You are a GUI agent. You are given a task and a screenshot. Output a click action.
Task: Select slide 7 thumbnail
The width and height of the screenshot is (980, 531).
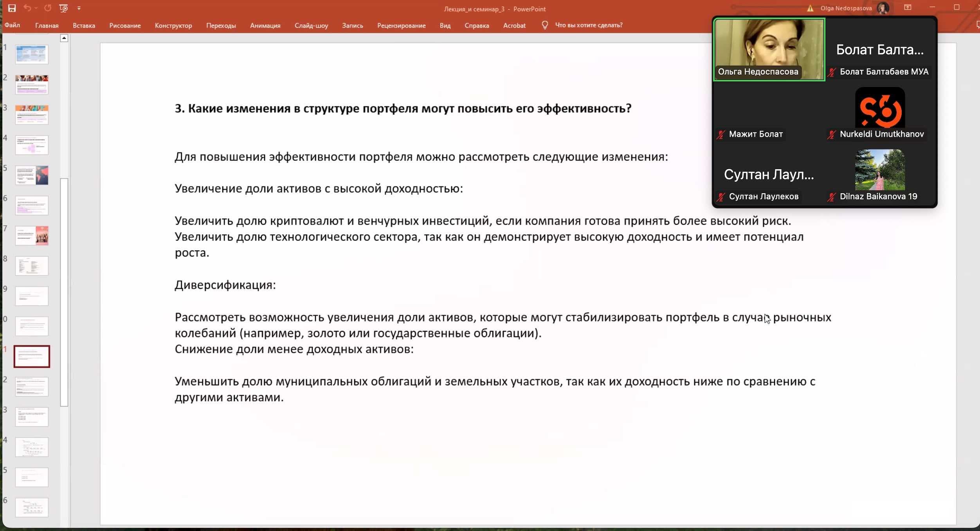coord(32,235)
